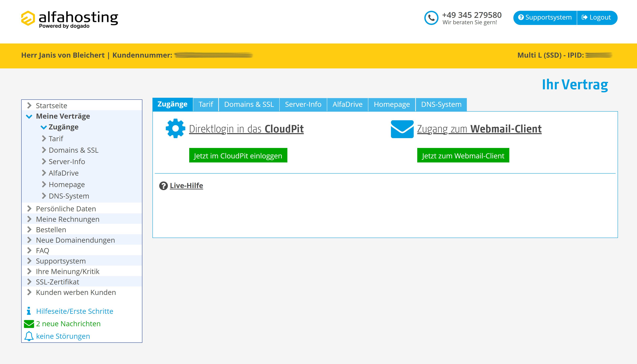
Task: Click the phone icon next to the support number
Action: click(x=431, y=18)
